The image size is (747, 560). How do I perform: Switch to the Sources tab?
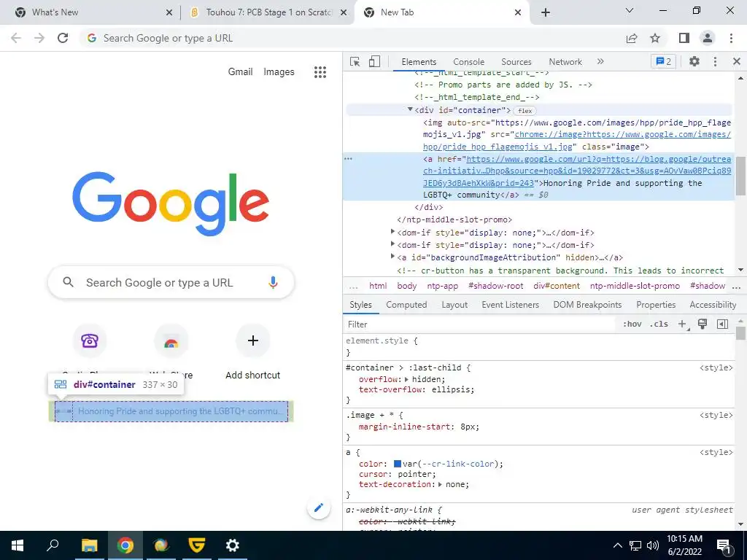pos(516,61)
